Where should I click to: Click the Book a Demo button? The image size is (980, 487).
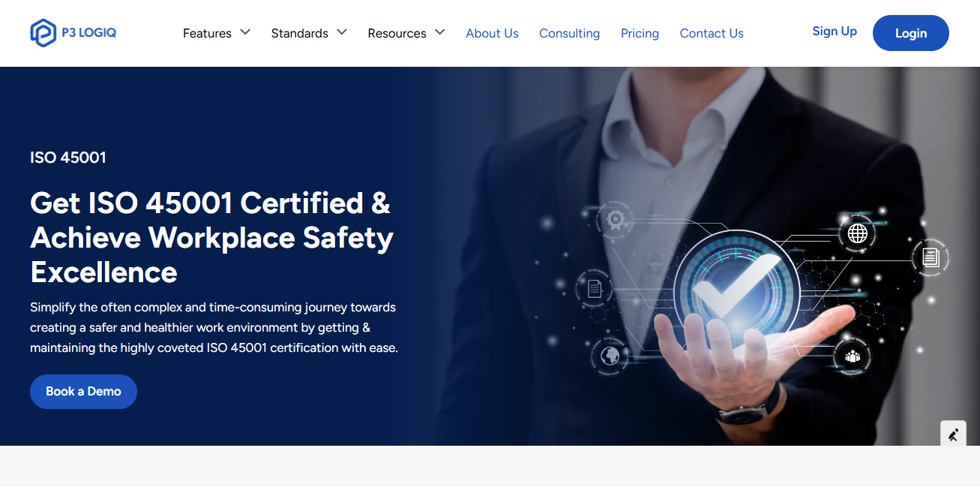coord(83,391)
